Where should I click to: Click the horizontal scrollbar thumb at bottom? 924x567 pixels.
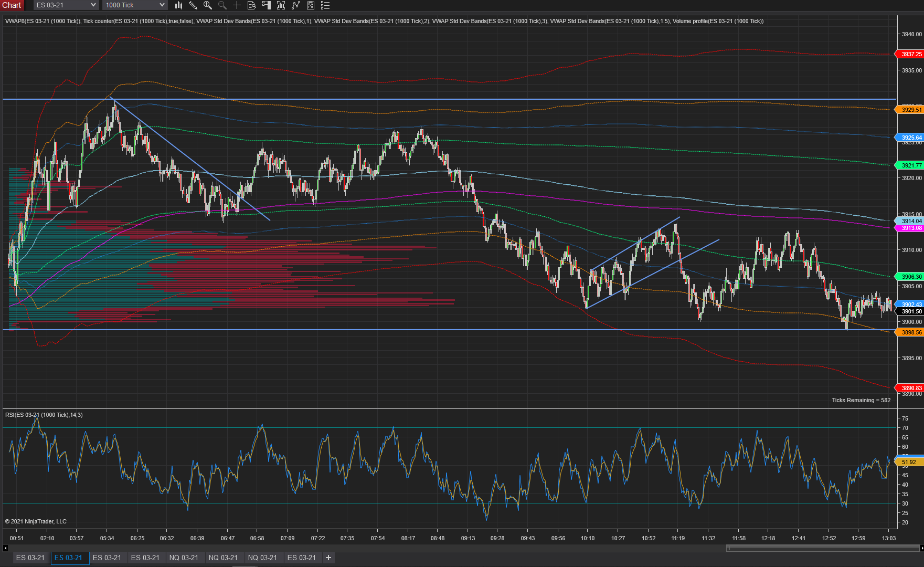pos(823,548)
